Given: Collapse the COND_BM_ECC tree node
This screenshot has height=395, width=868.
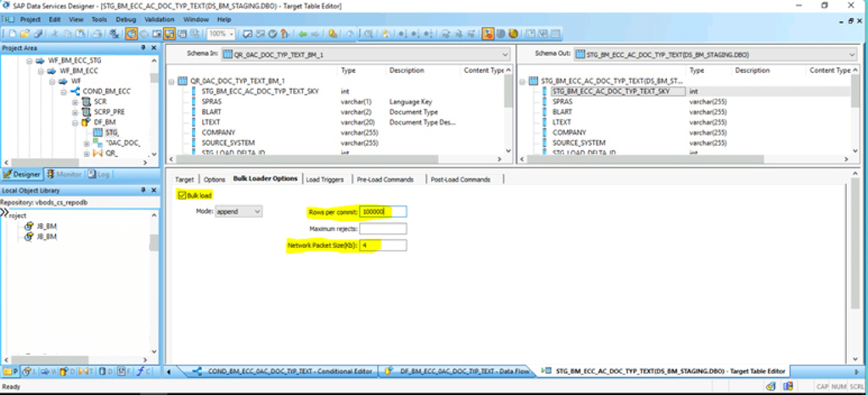Looking at the screenshot, I should coord(64,91).
